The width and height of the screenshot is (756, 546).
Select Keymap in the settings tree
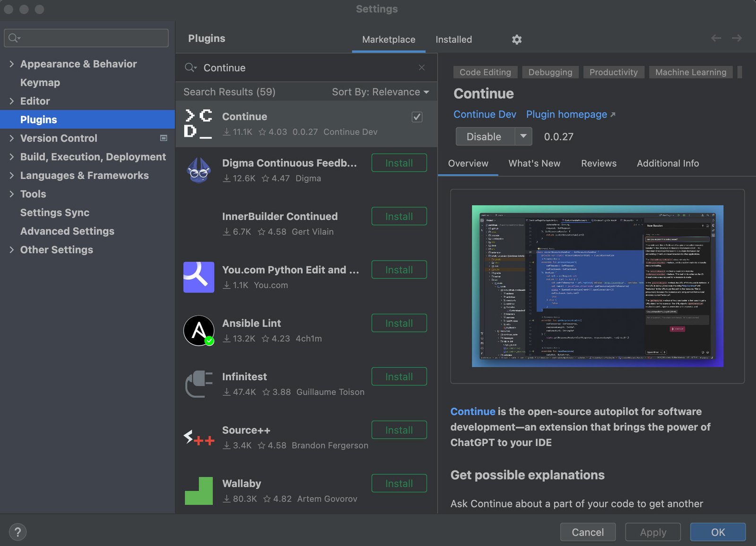coord(40,82)
